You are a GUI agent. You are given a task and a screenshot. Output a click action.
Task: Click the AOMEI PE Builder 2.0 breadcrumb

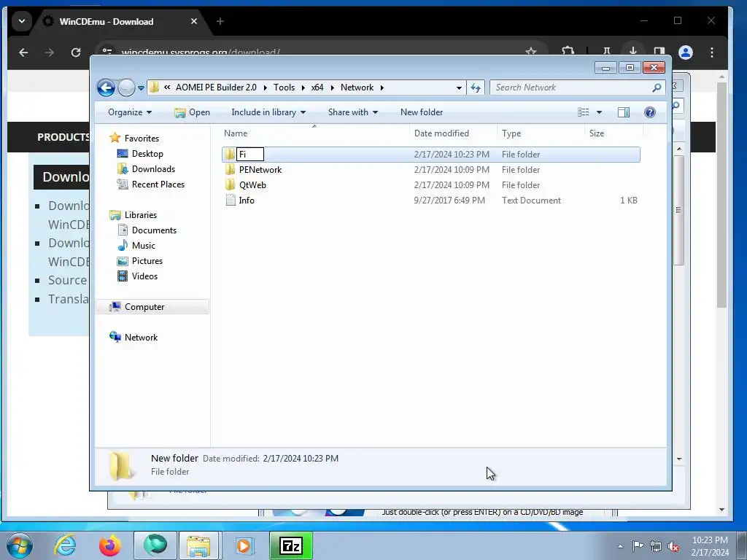tap(216, 87)
